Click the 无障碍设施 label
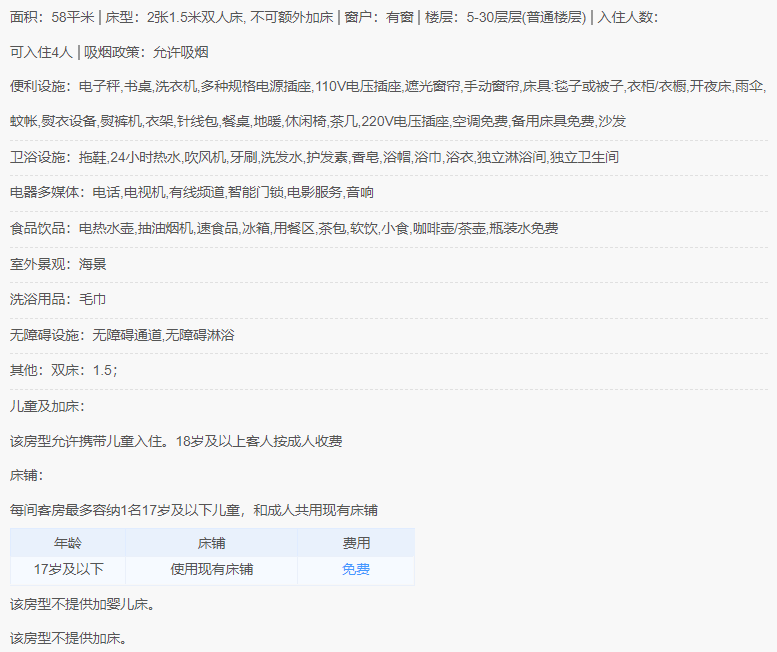Image resolution: width=777 pixels, height=652 pixels. [x=48, y=335]
